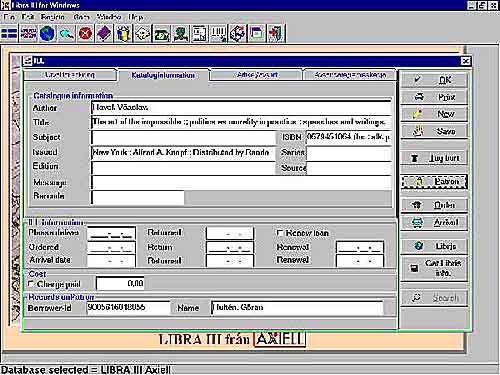Switch to the tab left of Kataloginformation
The width and height of the screenshot is (500, 375).
pos(70,75)
